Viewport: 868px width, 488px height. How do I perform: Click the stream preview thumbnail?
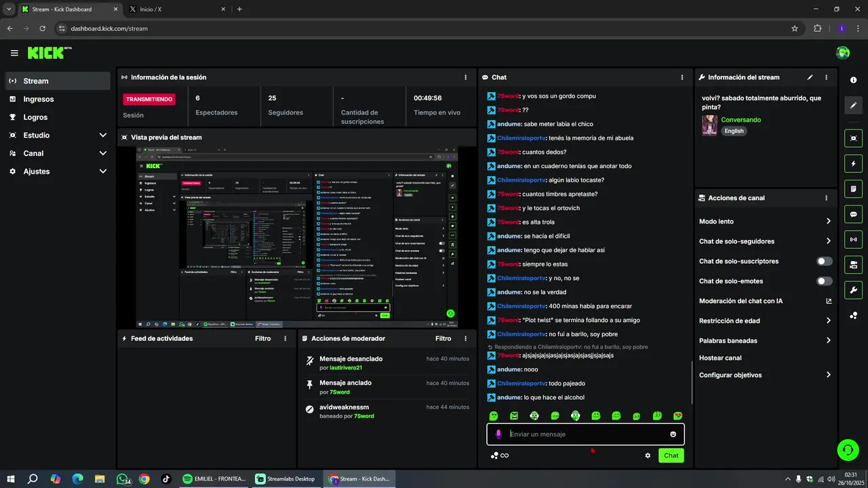[x=297, y=237]
